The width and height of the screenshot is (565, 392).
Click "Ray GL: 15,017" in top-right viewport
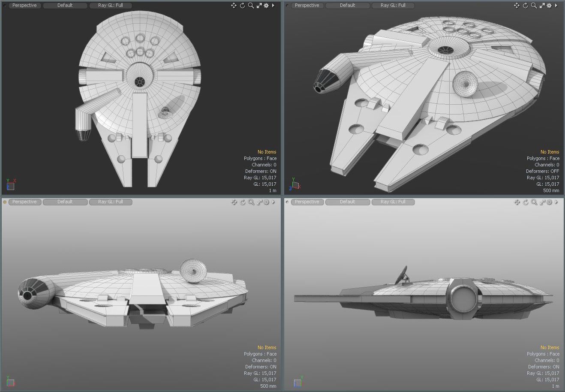click(543, 178)
